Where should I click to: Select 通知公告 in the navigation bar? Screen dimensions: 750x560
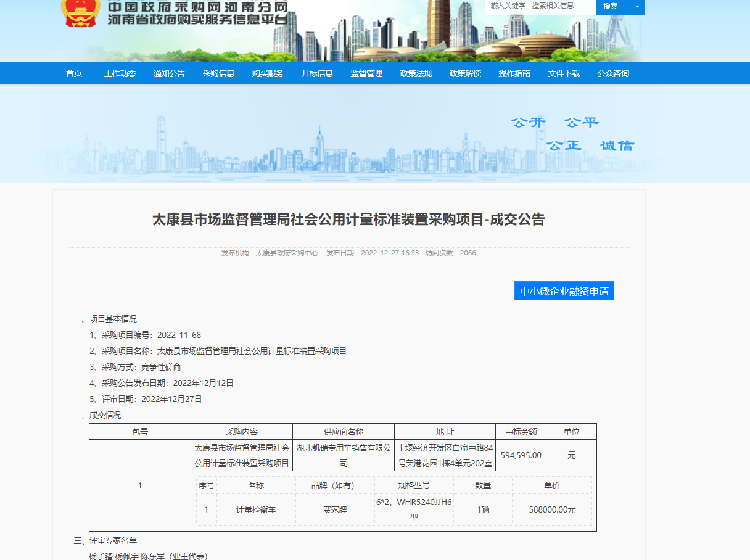pos(169,73)
